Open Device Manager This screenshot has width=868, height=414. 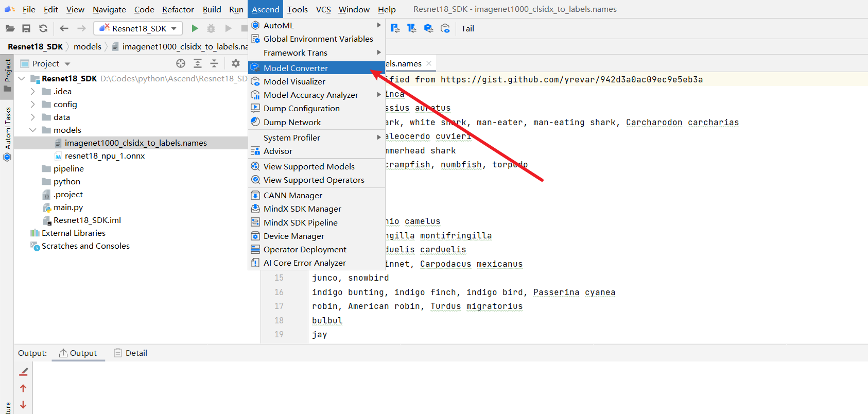click(317, 236)
